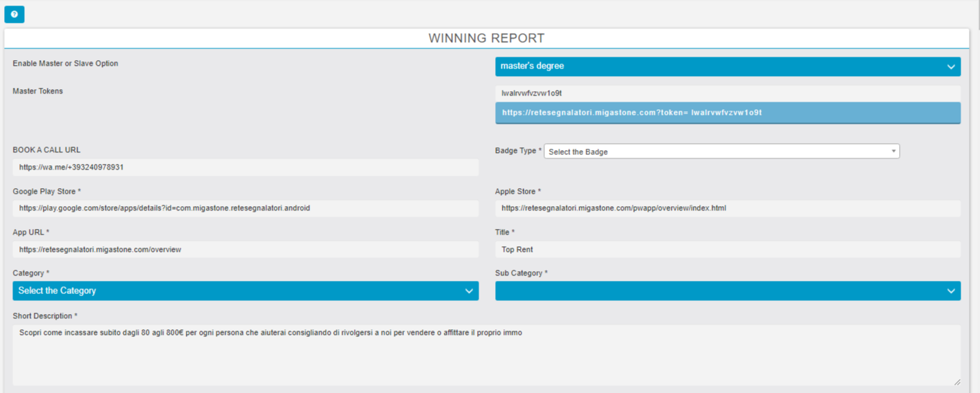
Task: Click the master's degree dropdown chevron
Action: (951, 67)
